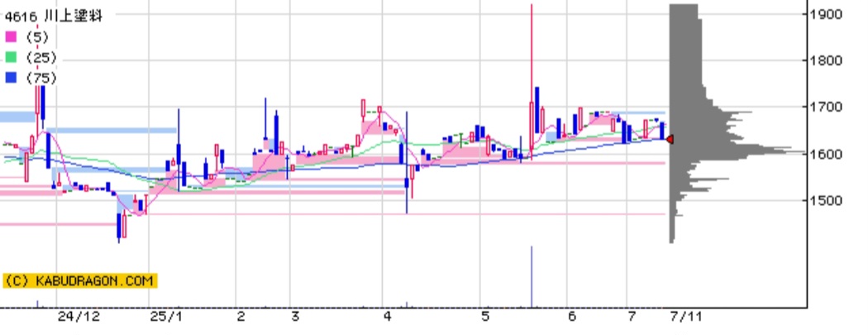Click the (25) legend label
The width and height of the screenshot is (868, 335).
41,58
